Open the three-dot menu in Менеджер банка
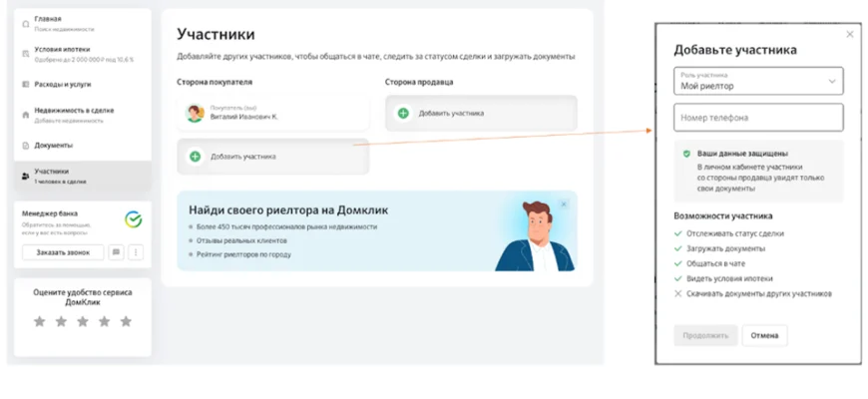 [x=137, y=252]
